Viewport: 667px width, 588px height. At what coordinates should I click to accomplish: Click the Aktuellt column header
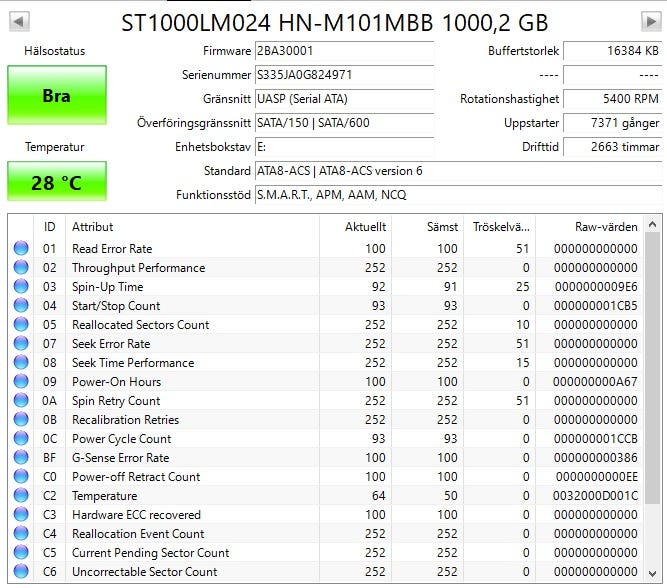click(356, 227)
